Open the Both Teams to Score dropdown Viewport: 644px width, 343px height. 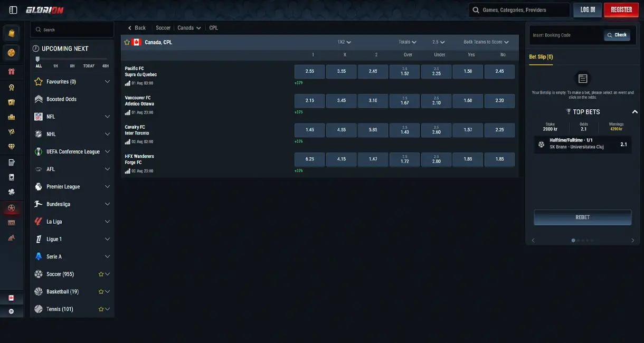(x=486, y=42)
